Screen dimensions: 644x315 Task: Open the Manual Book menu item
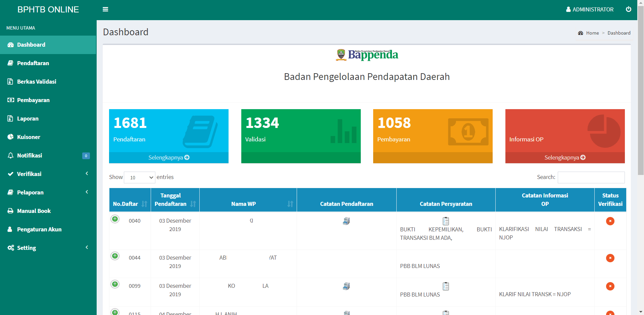pyautogui.click(x=48, y=211)
